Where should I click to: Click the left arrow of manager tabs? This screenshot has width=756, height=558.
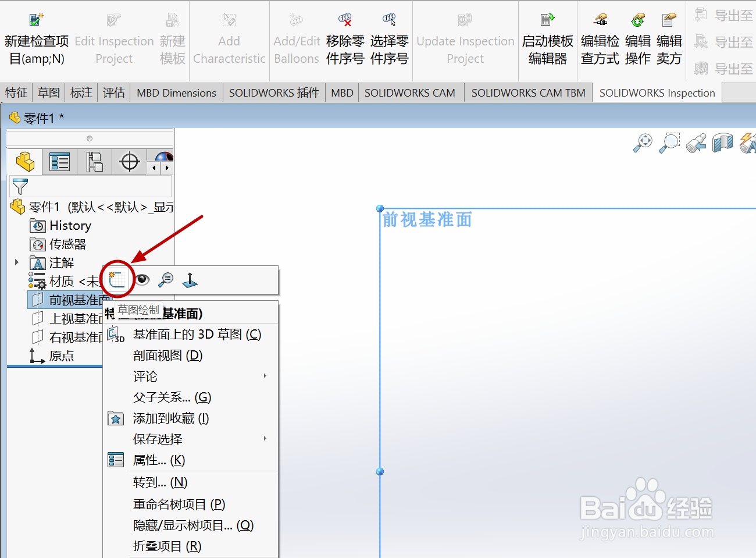point(154,168)
